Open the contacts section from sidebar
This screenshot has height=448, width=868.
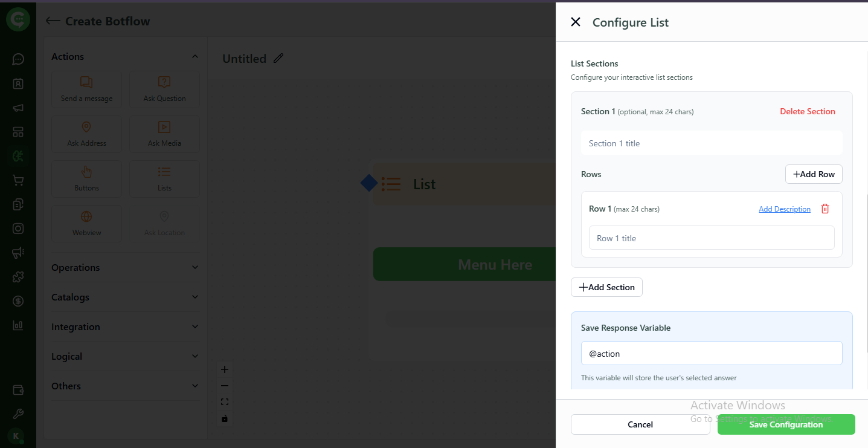point(18,83)
